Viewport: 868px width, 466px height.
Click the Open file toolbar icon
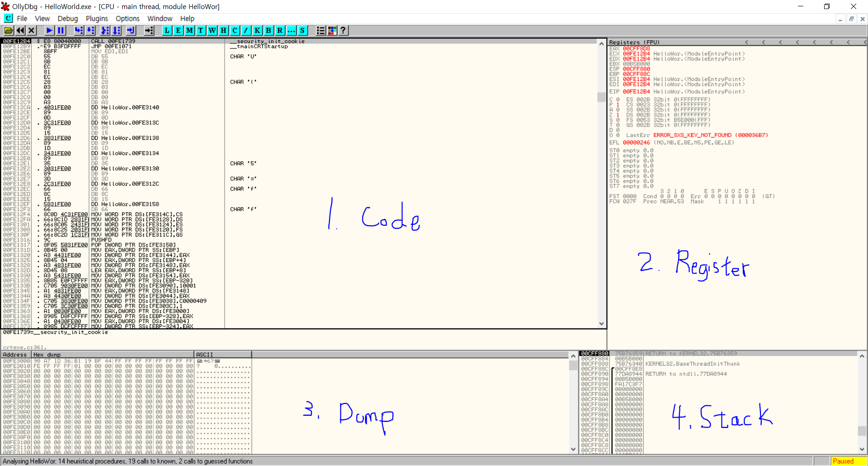tap(9, 30)
